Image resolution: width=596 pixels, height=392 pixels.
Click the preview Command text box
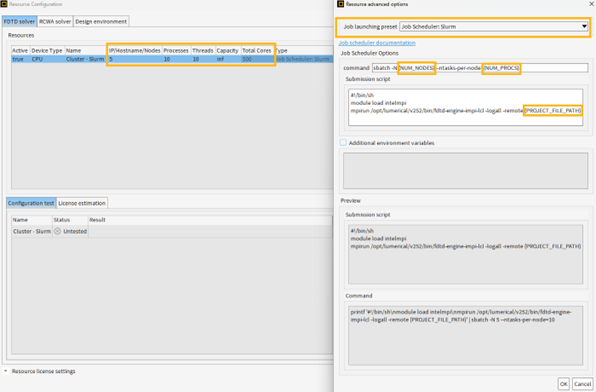point(465,335)
